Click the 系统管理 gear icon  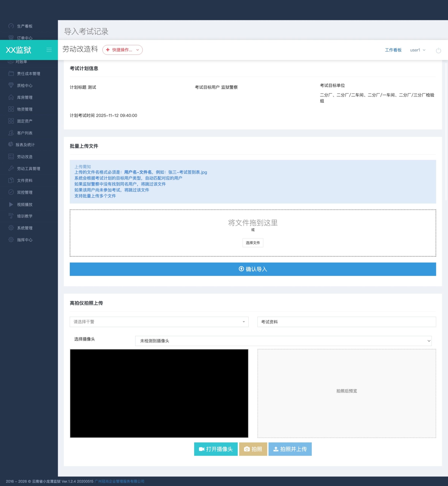[11, 228]
